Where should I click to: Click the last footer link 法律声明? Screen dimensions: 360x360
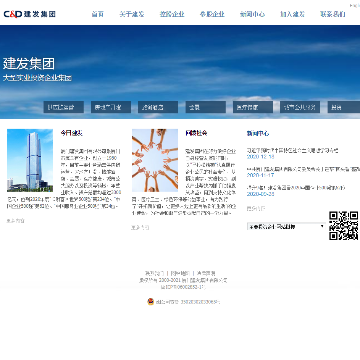[x=206, y=273]
